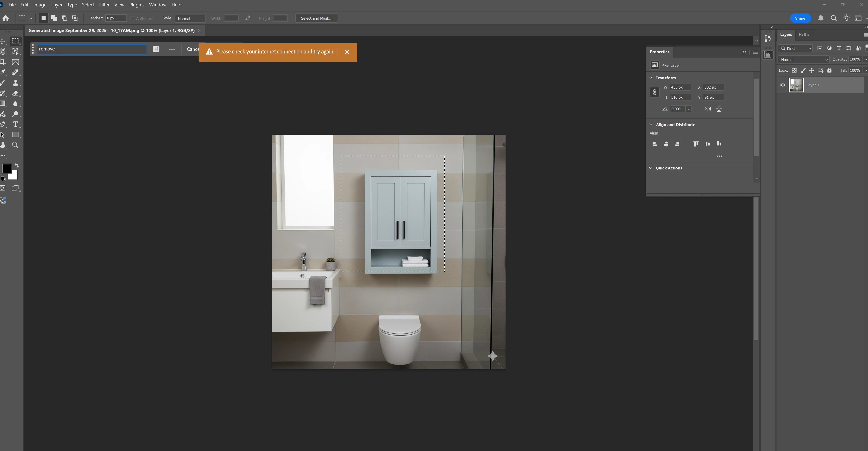Switch to the Paths tab
Viewport: 868px width, 451px height.
[x=804, y=34]
